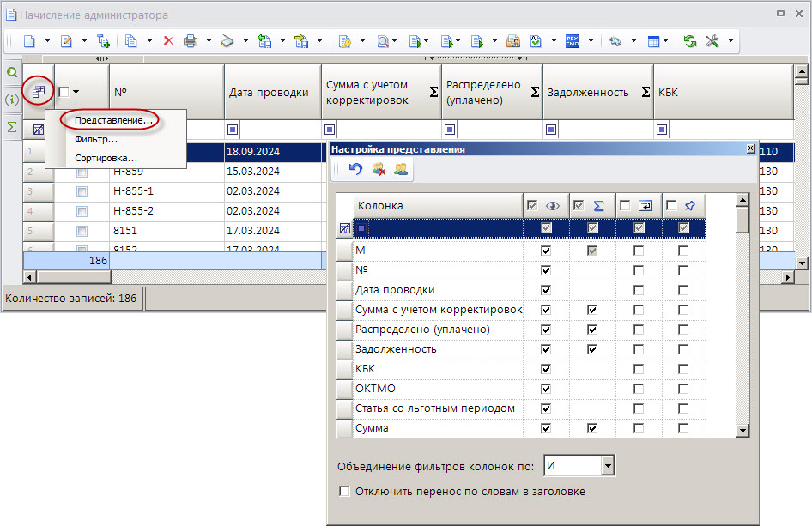Click the date cell 17.03.2024 for 8151
812x526 pixels.
point(273,230)
